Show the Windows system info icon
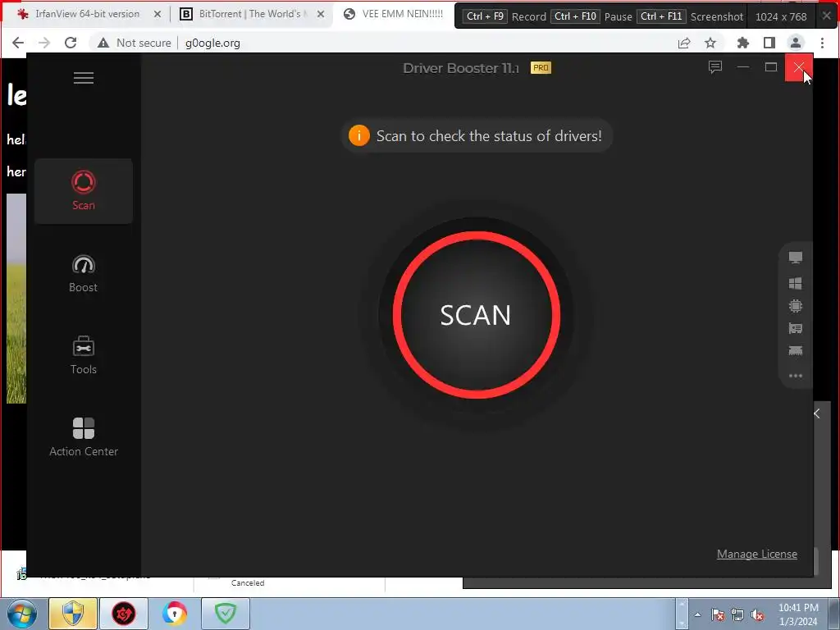 point(796,283)
